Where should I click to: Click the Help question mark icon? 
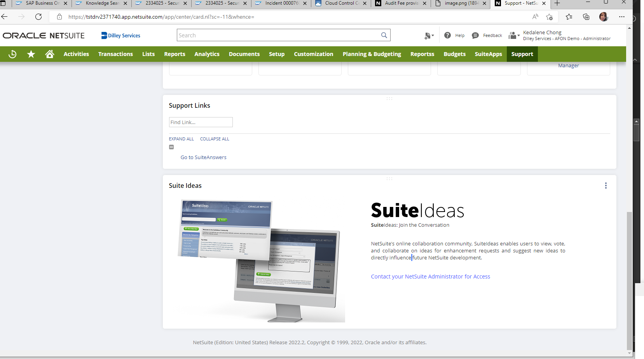click(x=448, y=35)
